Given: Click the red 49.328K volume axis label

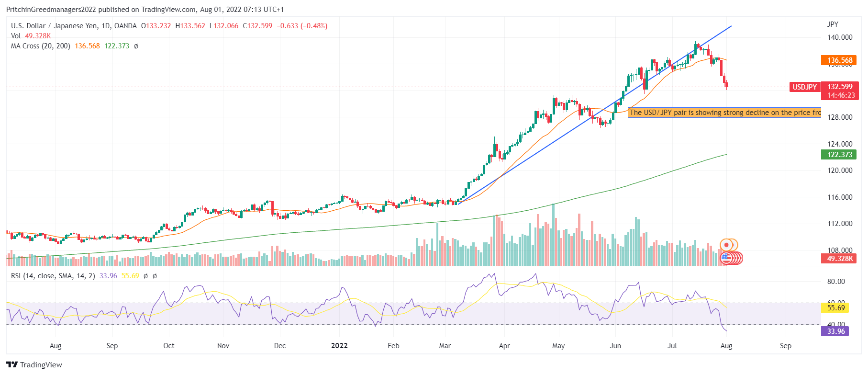Looking at the screenshot, I should coord(840,259).
